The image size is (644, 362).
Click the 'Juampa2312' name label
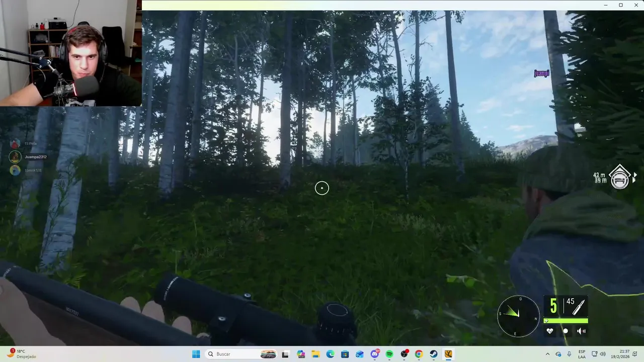coord(36,157)
